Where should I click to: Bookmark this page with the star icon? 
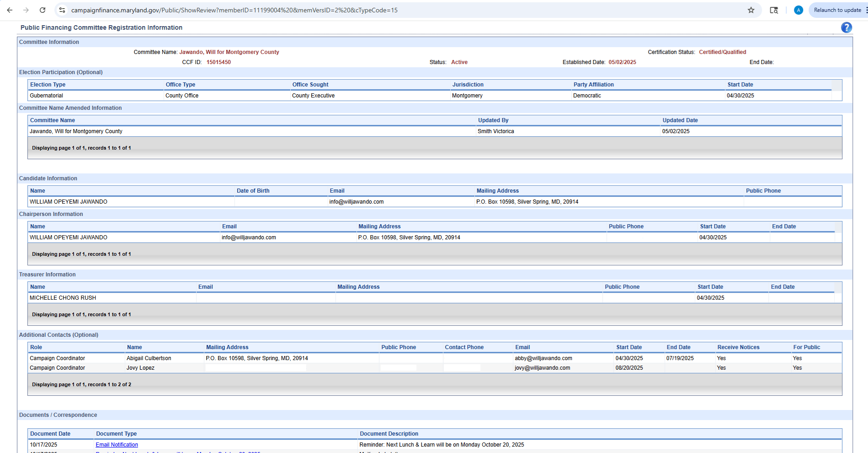(751, 10)
